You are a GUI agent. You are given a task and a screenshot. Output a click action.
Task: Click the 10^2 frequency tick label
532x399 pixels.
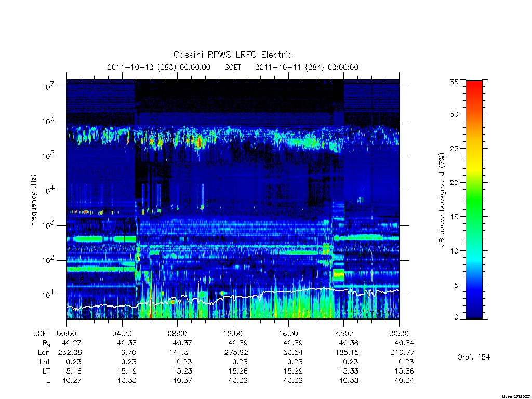49,260
